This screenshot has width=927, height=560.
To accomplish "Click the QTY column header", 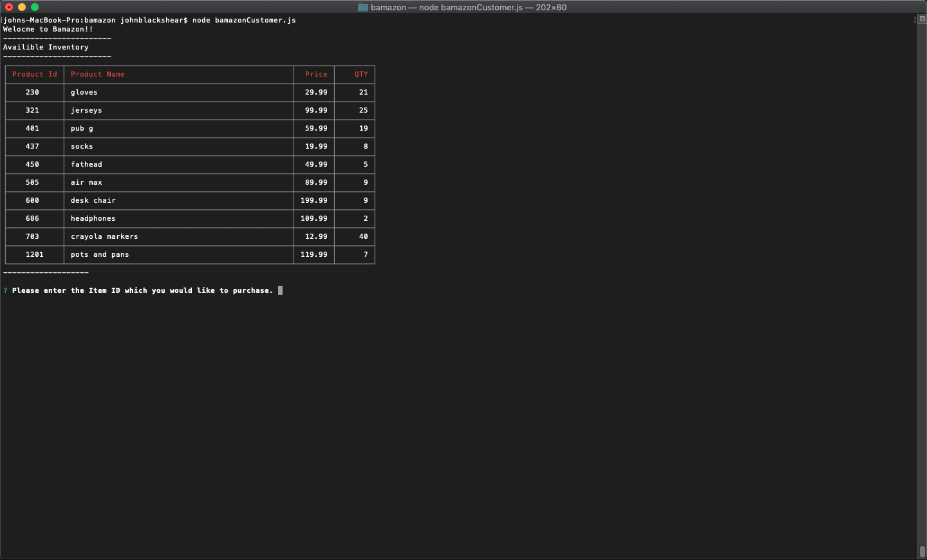I will click(x=361, y=75).
